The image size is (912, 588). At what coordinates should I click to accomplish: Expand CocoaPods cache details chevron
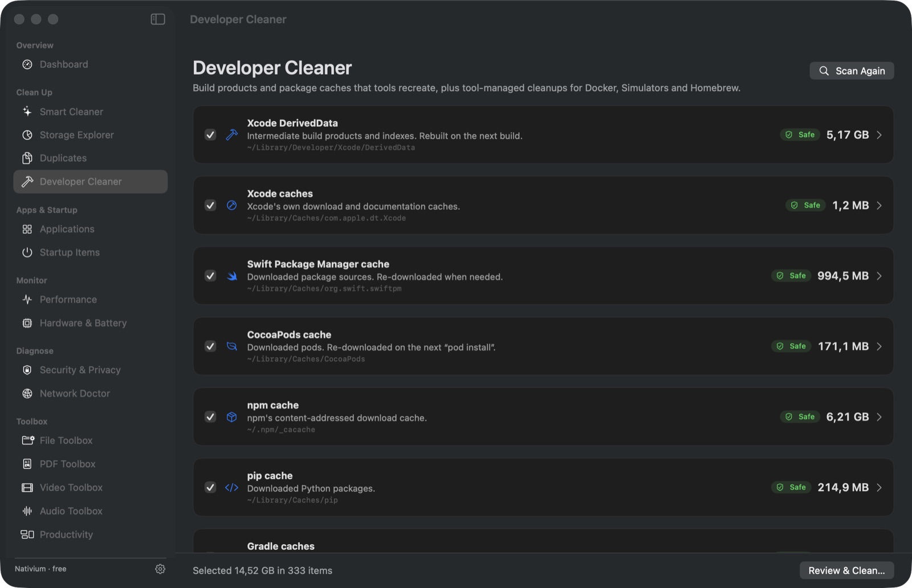(880, 346)
